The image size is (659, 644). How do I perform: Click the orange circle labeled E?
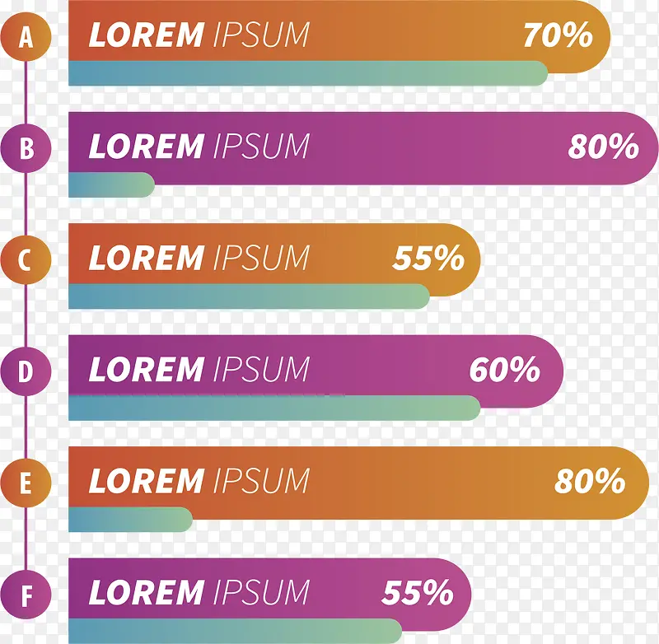[x=26, y=483]
